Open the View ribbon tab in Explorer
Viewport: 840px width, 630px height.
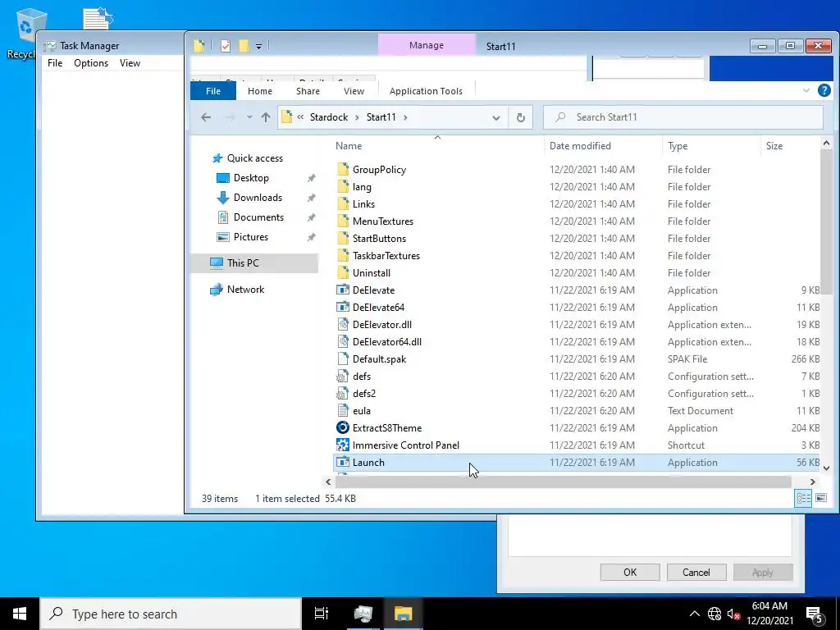(x=354, y=91)
